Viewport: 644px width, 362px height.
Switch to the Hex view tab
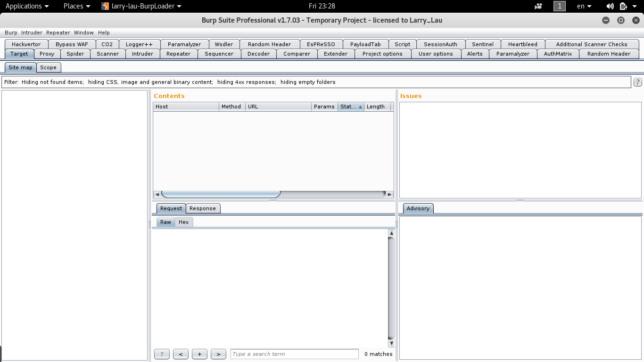coord(184,222)
